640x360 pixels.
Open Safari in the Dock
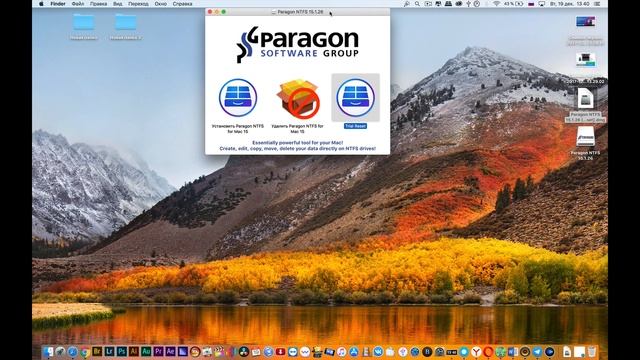[x=73, y=351]
